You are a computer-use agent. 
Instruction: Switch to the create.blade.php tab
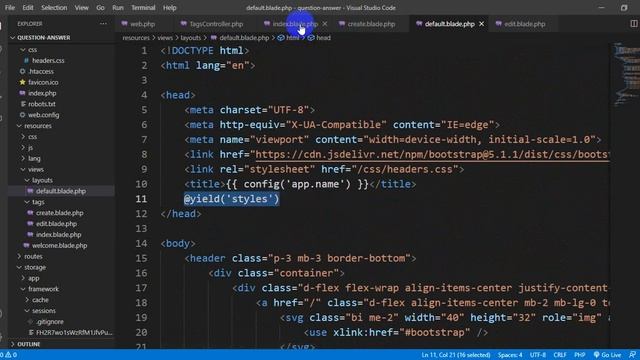(x=371, y=24)
